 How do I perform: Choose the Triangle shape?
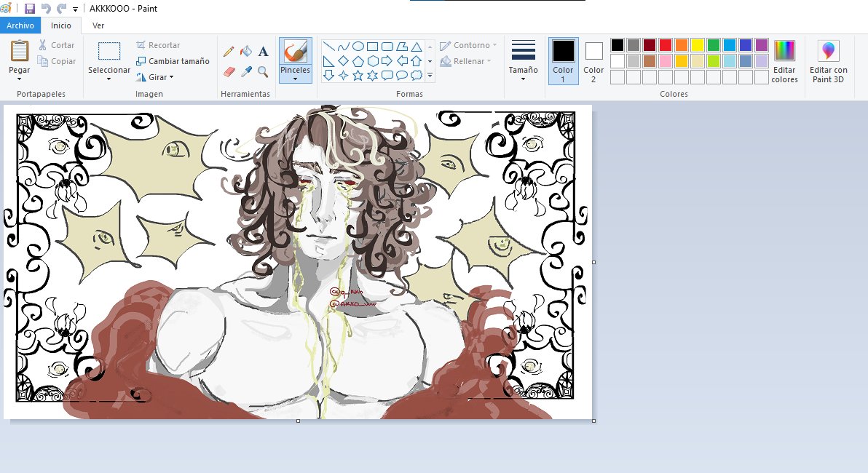click(x=417, y=47)
